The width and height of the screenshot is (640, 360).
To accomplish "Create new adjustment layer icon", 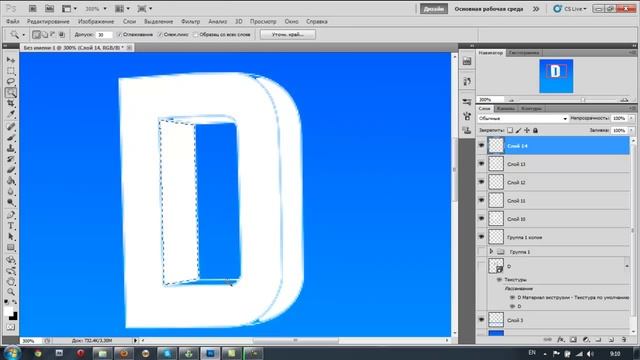I will pos(586,340).
